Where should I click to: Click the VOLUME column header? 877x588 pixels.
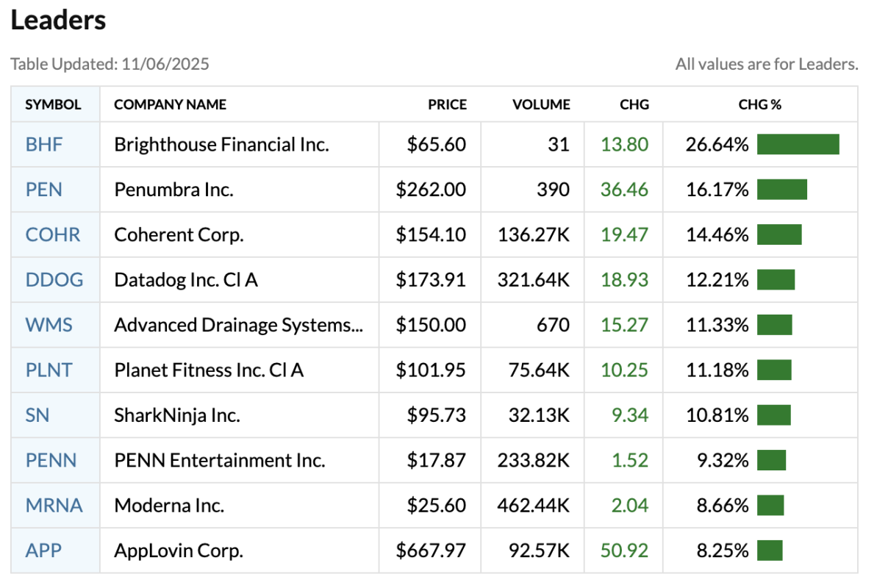(x=541, y=104)
